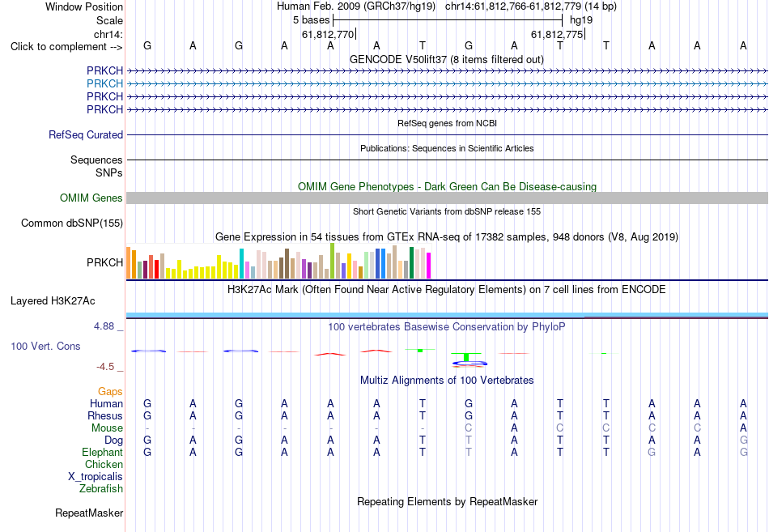Open the OMIM Genes track label
The image size is (769, 532).
coord(91,198)
